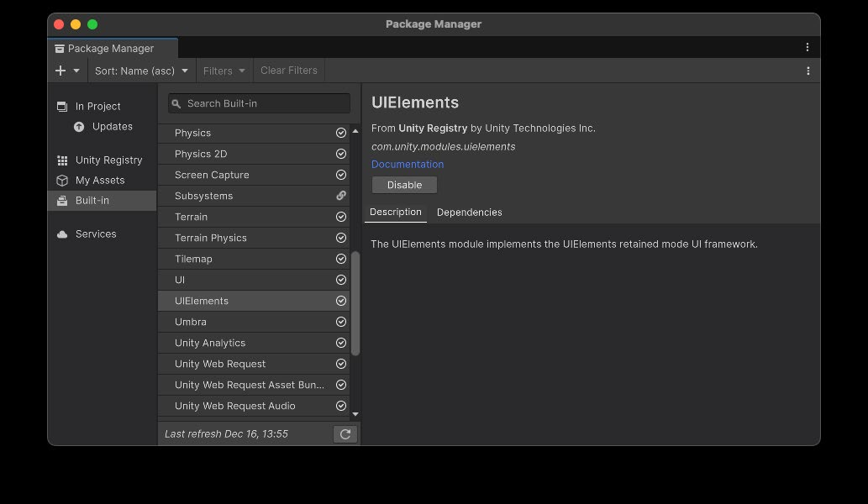Open the Filters dropdown
This screenshot has width=868, height=504.
tap(224, 71)
